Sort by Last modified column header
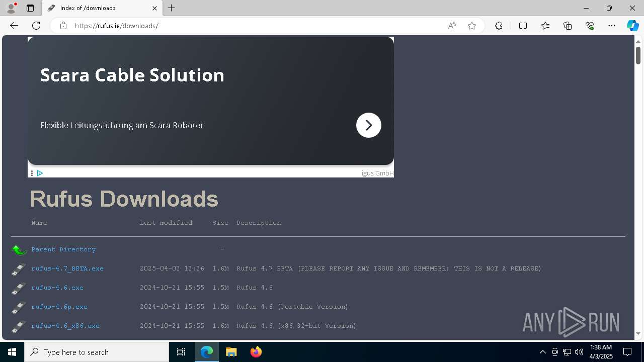 click(166, 223)
